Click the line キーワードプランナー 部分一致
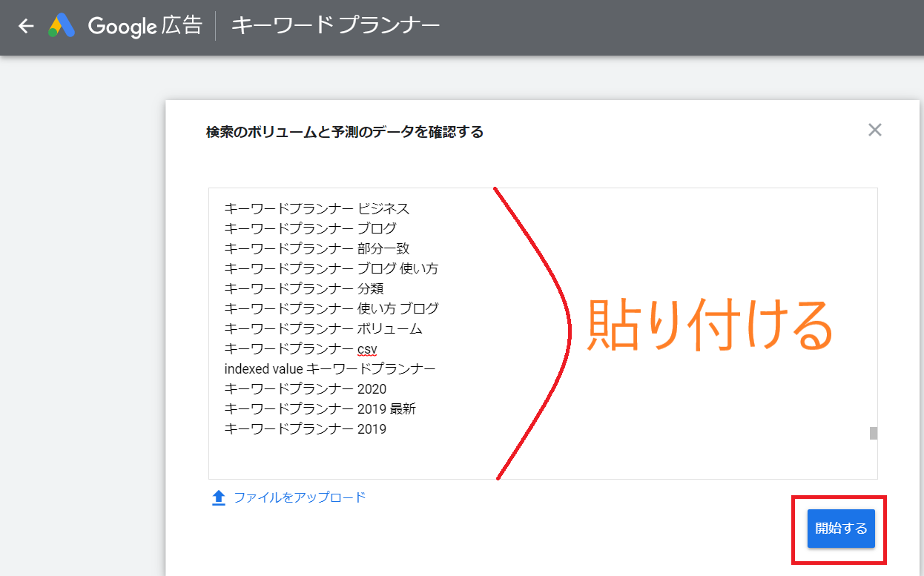This screenshot has width=924, height=576. [x=317, y=248]
